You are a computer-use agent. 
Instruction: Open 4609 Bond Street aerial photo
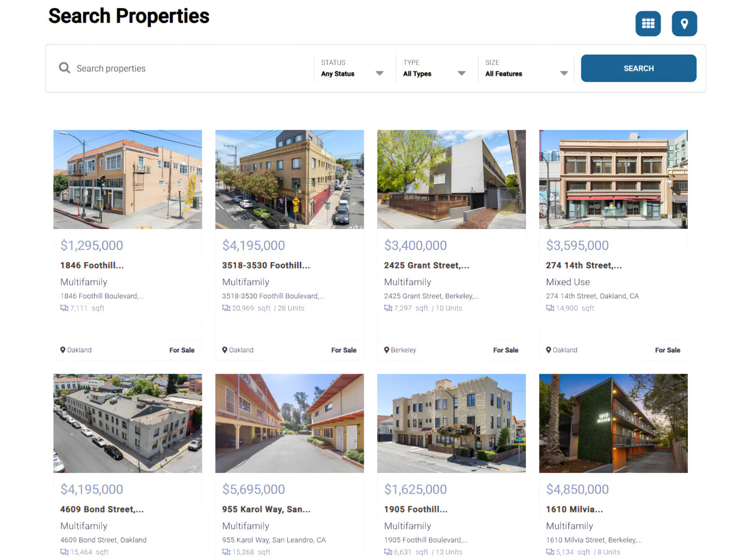(128, 423)
